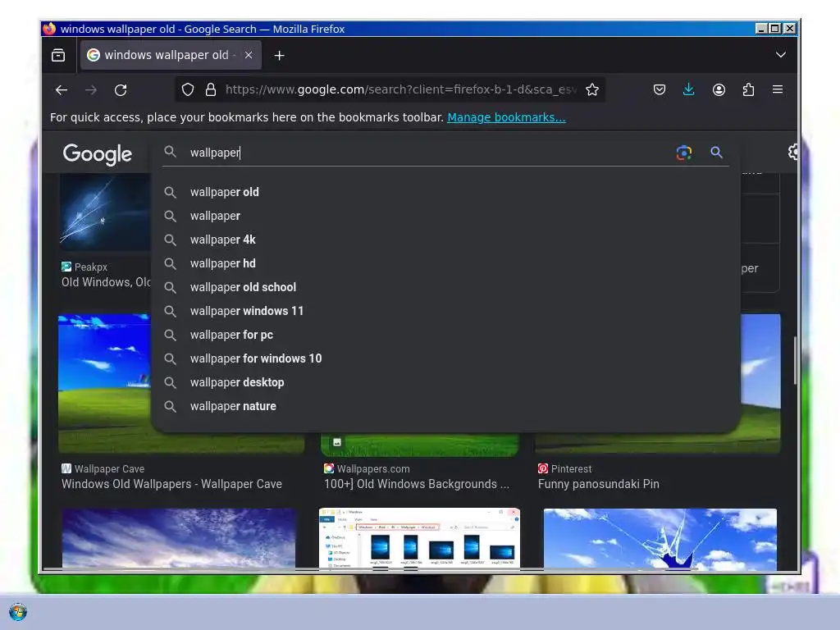
Task: Choose suggestion 'wallpaper hd'
Action: pos(445,263)
